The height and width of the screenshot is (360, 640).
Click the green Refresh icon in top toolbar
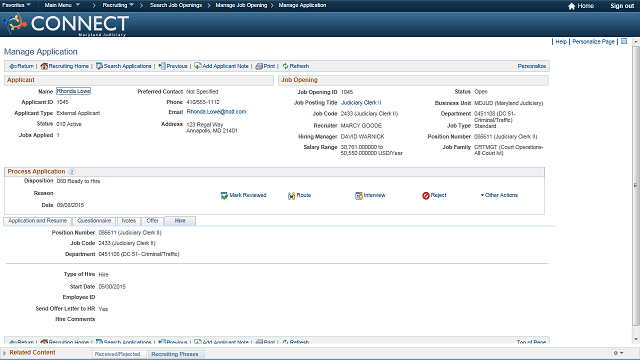click(x=285, y=66)
